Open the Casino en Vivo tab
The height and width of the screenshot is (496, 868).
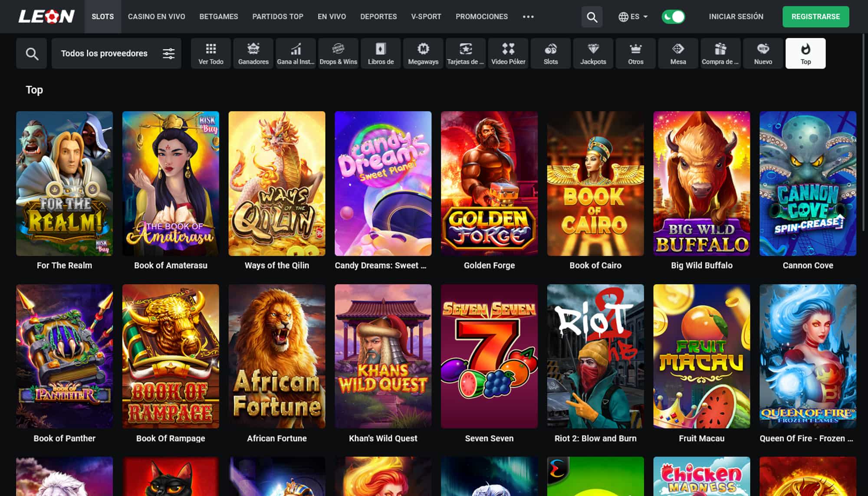point(156,17)
